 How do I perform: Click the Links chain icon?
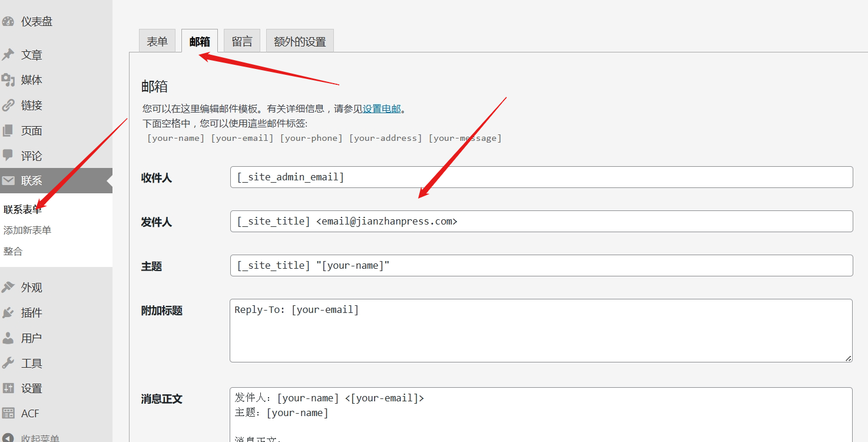8,105
